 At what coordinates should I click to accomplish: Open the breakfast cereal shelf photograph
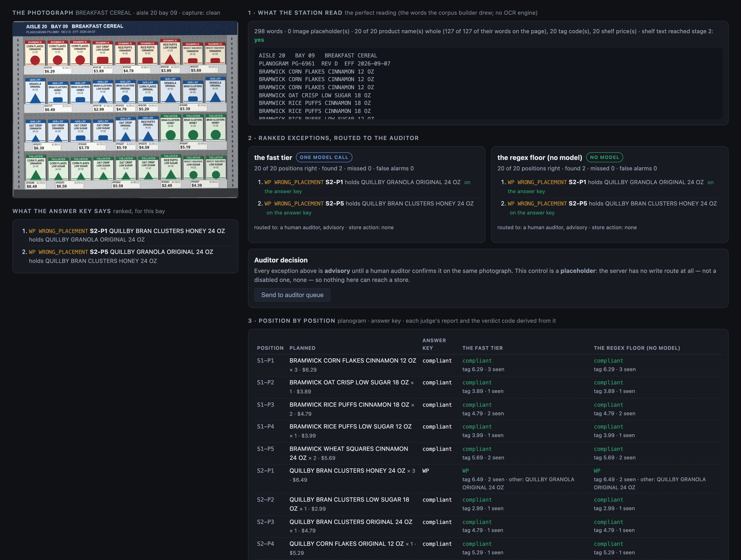point(125,109)
